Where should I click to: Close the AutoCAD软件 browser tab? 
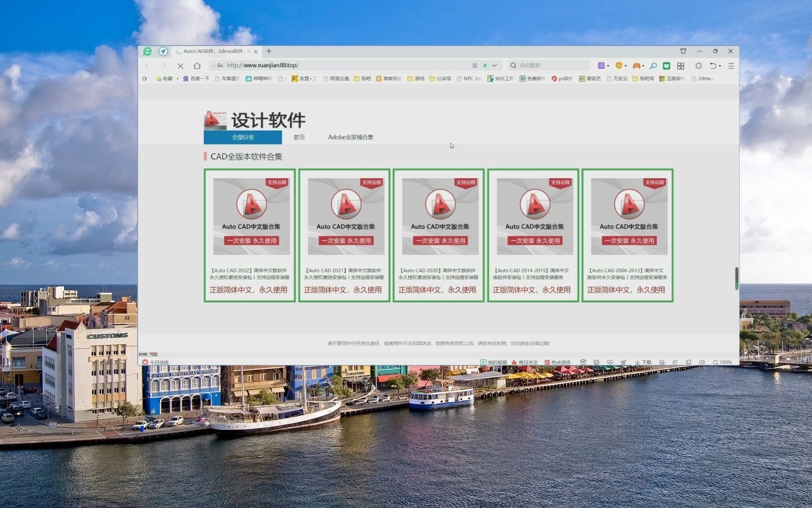256,51
